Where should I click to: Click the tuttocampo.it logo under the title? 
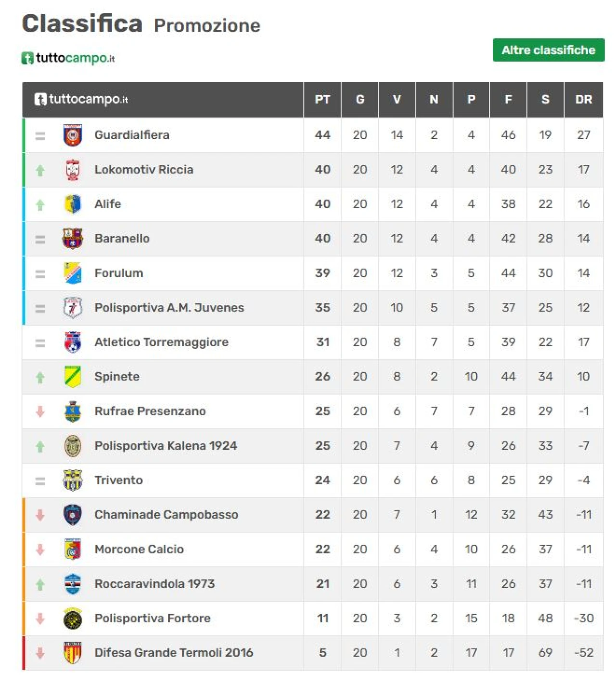(68, 58)
